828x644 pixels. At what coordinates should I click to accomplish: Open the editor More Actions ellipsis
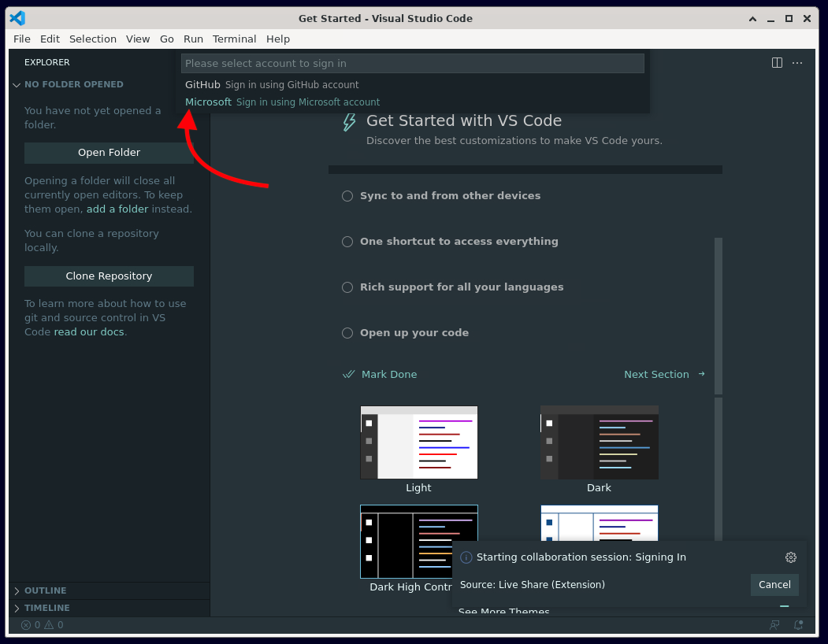tap(797, 63)
